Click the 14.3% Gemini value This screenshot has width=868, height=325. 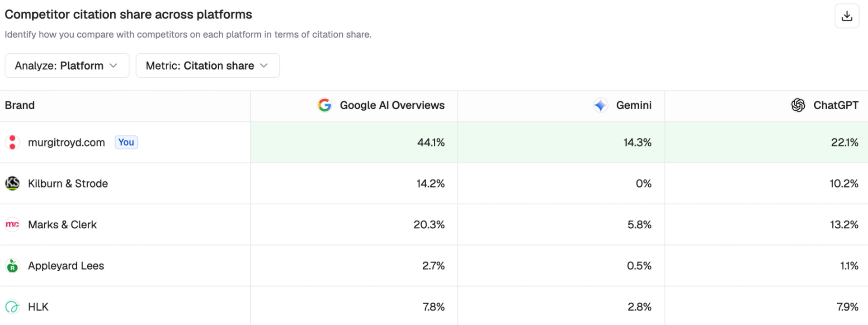637,142
